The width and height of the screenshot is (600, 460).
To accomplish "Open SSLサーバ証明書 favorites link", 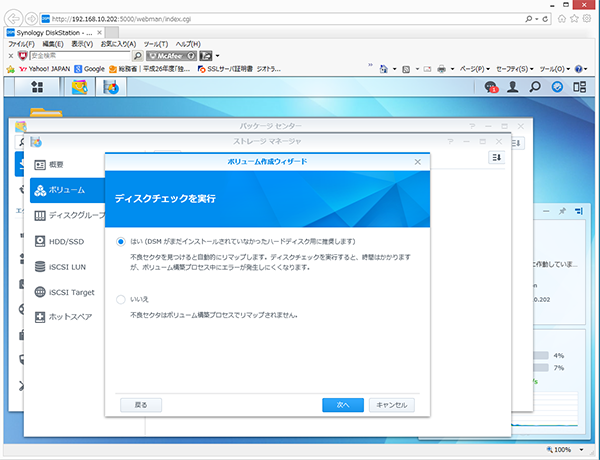I will point(225,69).
